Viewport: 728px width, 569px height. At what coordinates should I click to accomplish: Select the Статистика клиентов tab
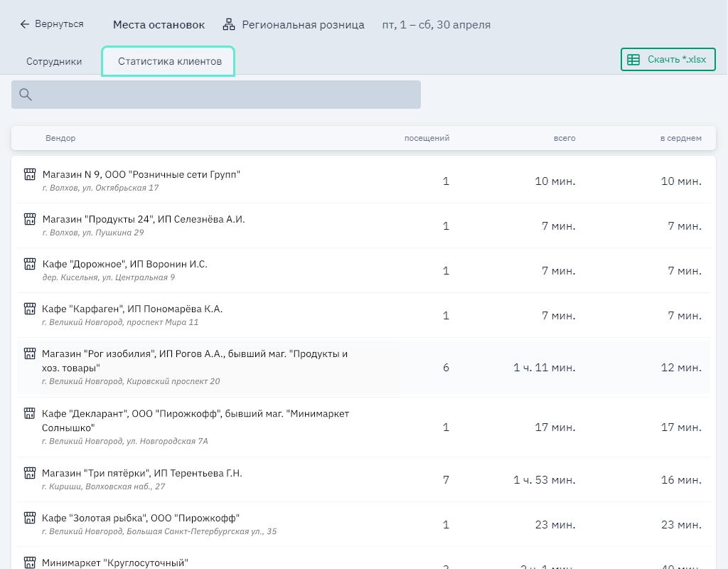pyautogui.click(x=169, y=62)
